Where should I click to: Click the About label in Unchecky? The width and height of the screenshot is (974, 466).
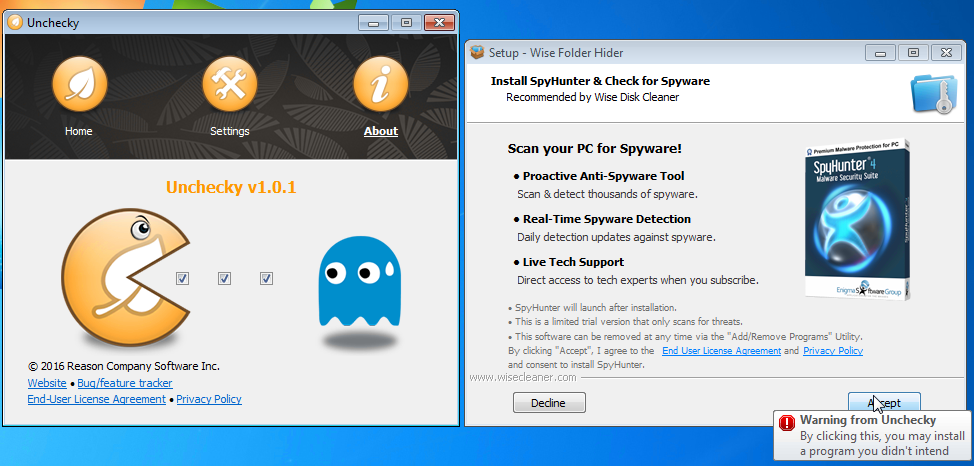[381, 131]
